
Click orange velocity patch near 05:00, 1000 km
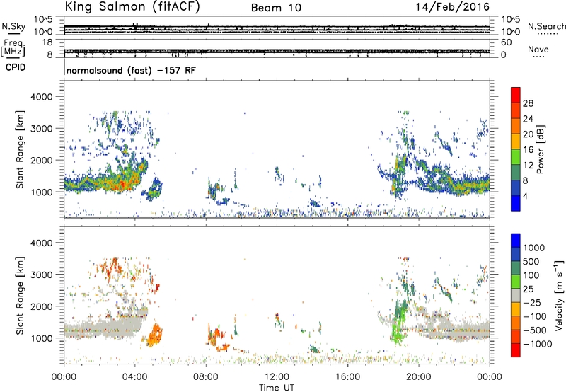click(155, 335)
